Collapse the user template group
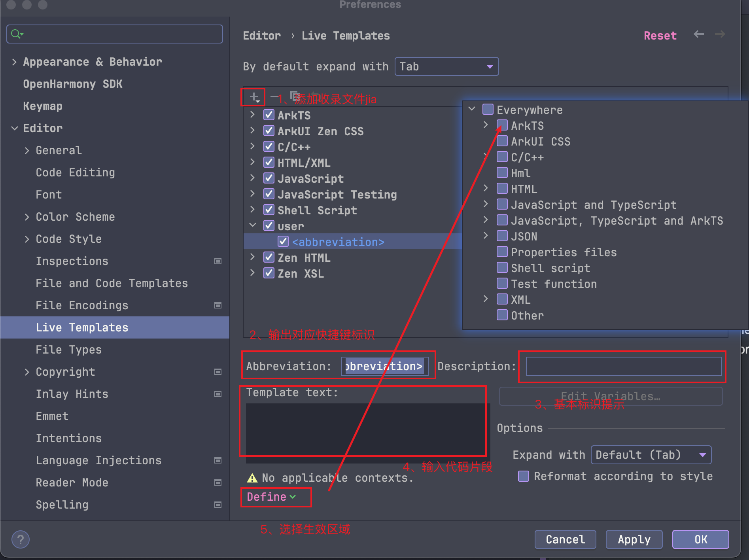The height and width of the screenshot is (560, 749). click(252, 225)
